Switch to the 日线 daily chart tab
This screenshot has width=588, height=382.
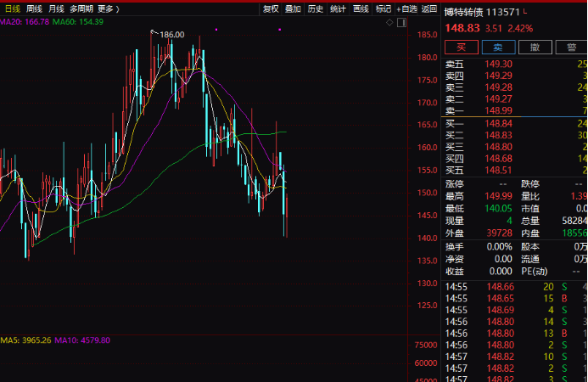[12, 8]
